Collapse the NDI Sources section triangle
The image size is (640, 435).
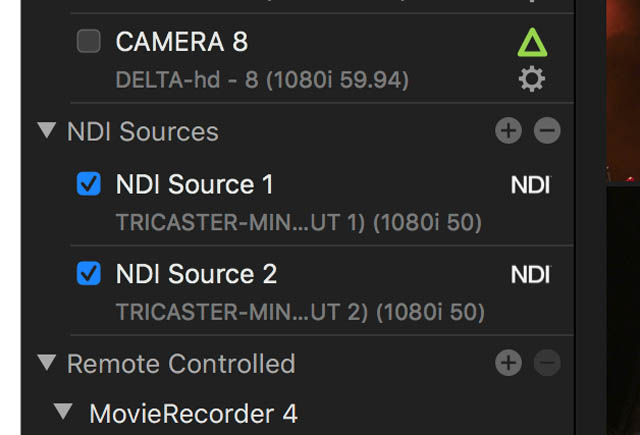tap(47, 130)
